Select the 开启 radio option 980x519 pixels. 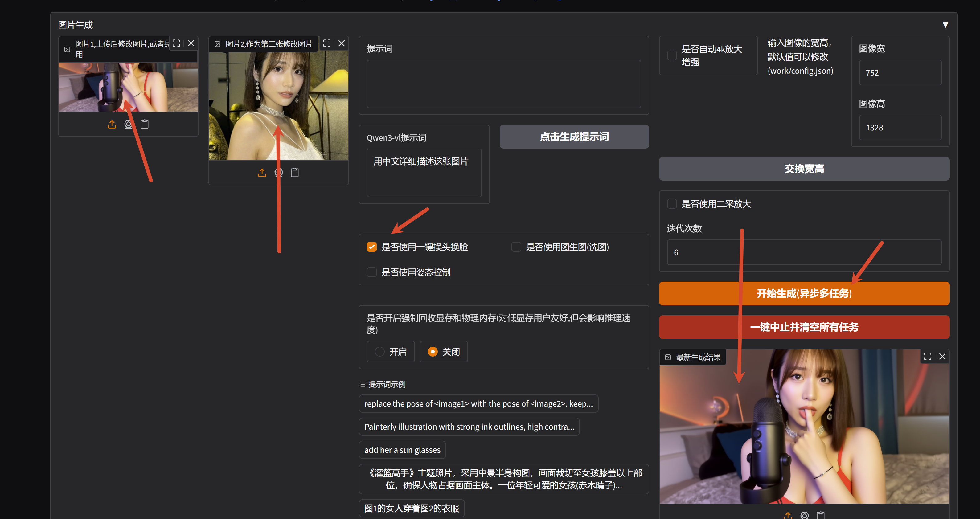(x=391, y=352)
